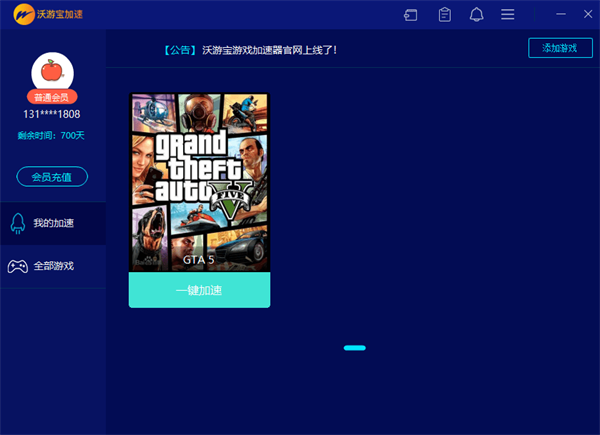Image resolution: width=600 pixels, height=435 pixels.
Task: Minimize the accelerator window
Action: (561, 14)
